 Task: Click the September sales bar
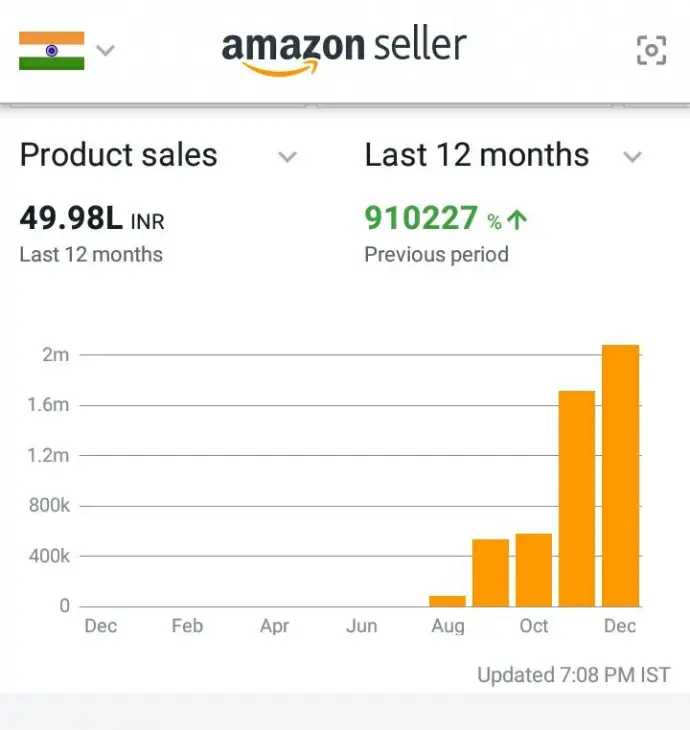[491, 573]
